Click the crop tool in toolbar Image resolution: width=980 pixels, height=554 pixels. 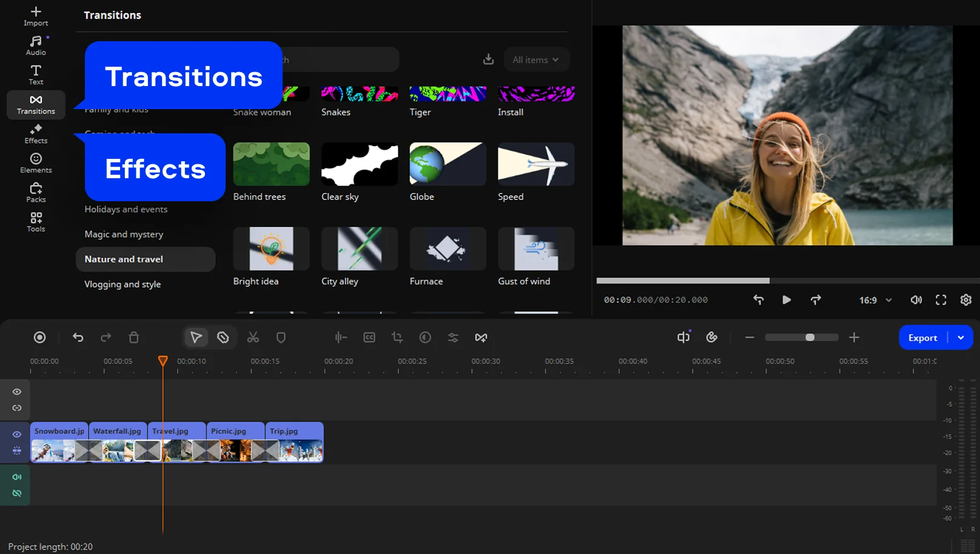397,338
